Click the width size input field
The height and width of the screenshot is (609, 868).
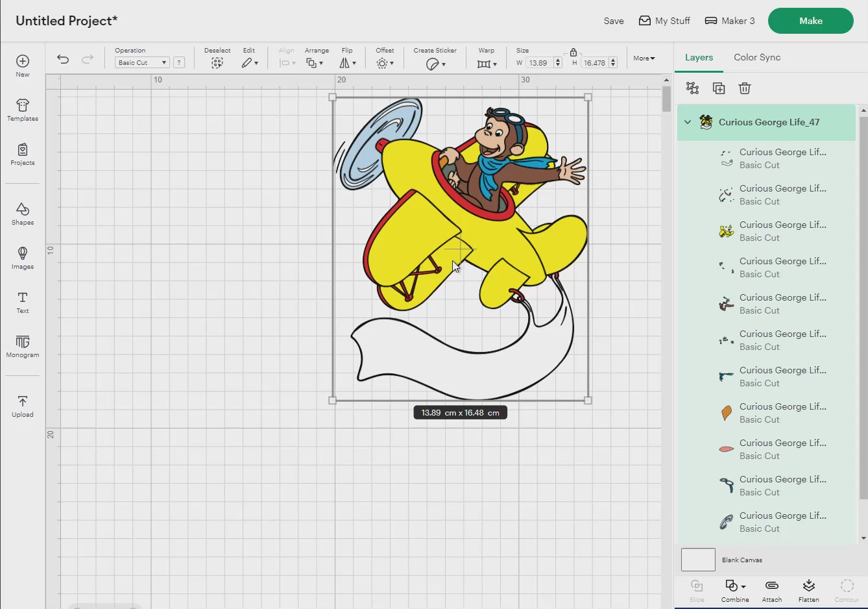point(538,63)
